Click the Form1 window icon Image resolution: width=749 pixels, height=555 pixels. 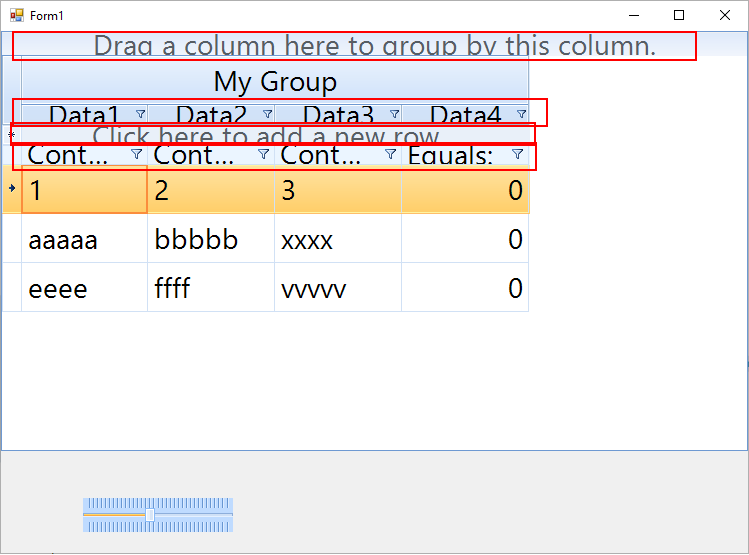[16, 15]
